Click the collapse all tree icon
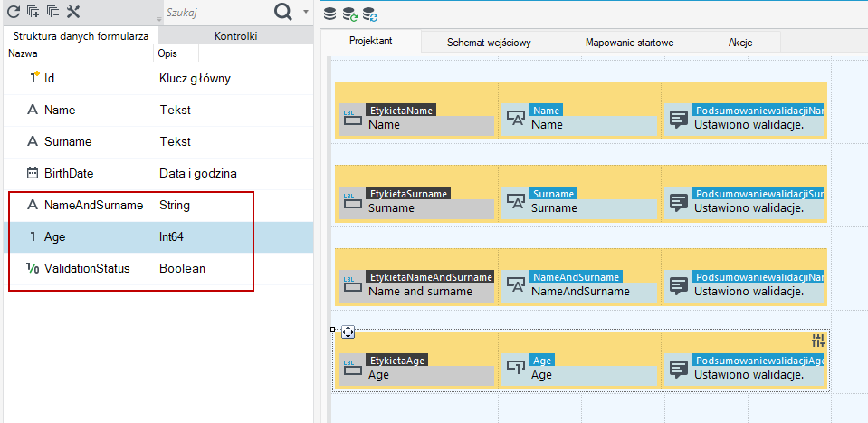Image resolution: width=868 pixels, height=423 pixels. (53, 11)
